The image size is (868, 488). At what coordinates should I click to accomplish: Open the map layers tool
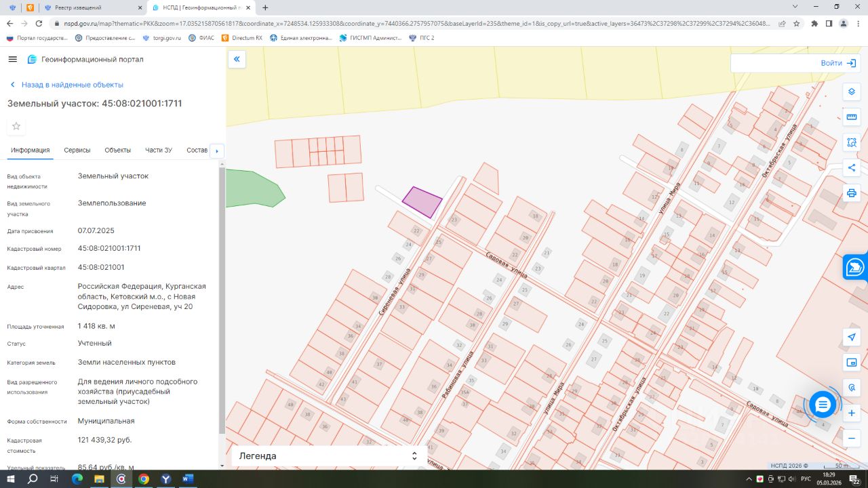[x=852, y=91]
